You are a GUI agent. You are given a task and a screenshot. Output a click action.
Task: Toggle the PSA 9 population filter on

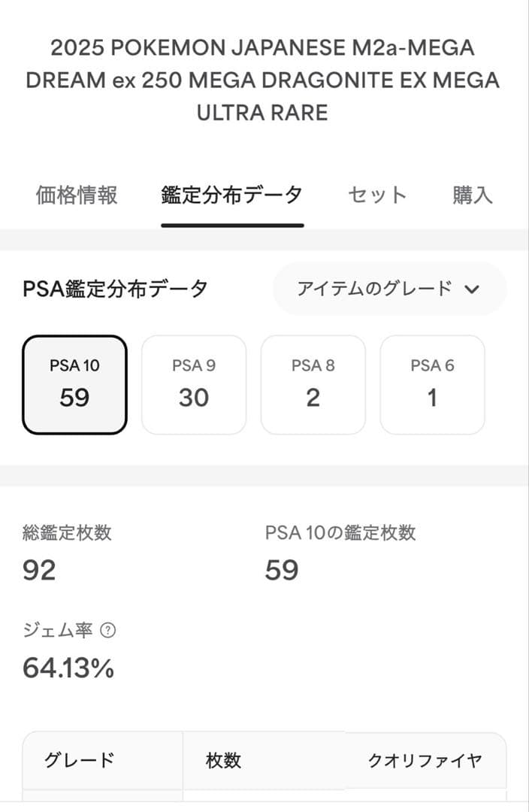coord(193,385)
